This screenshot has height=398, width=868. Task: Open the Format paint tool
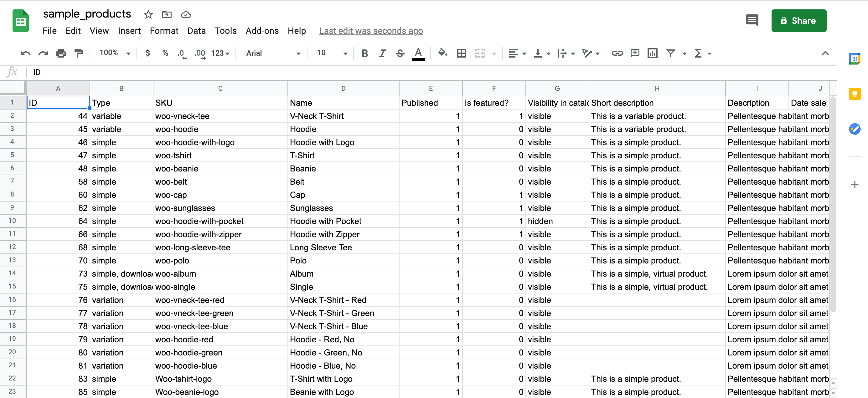pyautogui.click(x=79, y=53)
